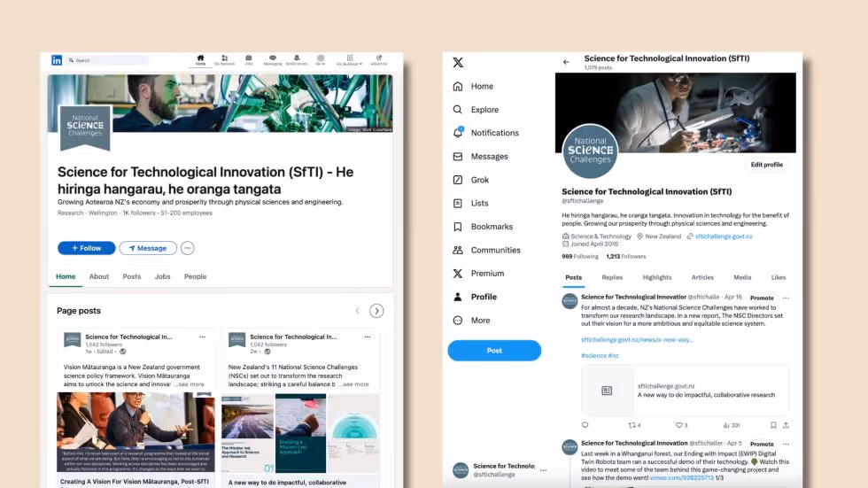This screenshot has height=488, width=868.
Task: Click Edit profile button
Action: pyautogui.click(x=767, y=165)
